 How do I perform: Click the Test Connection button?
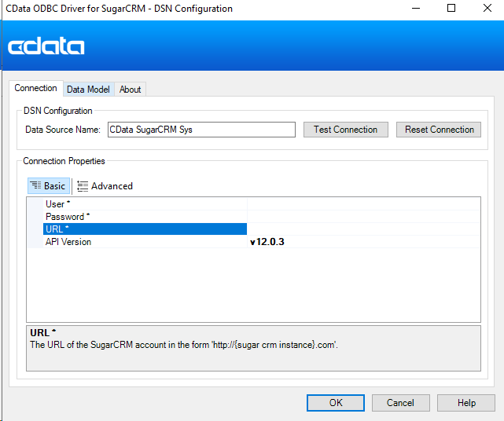pyautogui.click(x=346, y=130)
